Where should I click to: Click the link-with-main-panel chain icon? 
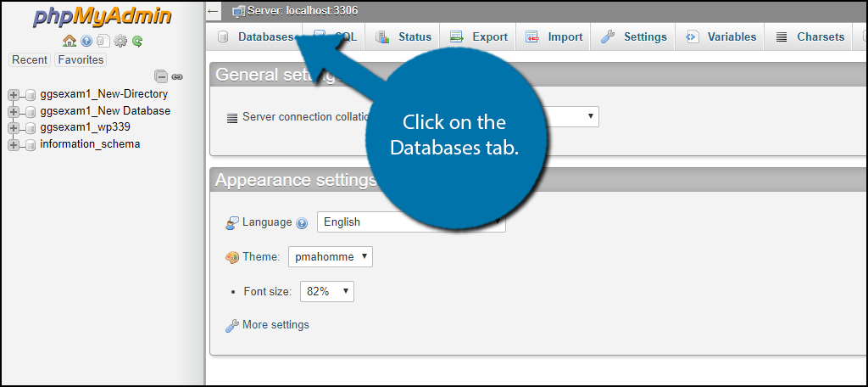tap(177, 76)
